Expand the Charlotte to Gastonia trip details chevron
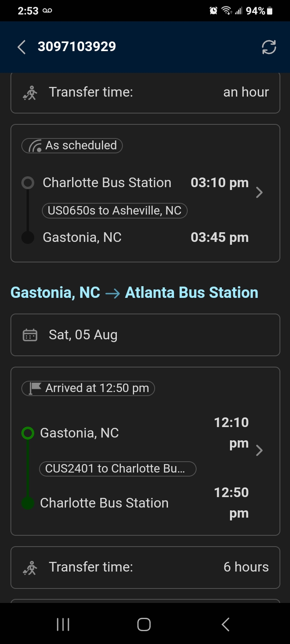This screenshot has height=644, width=290. [x=259, y=192]
